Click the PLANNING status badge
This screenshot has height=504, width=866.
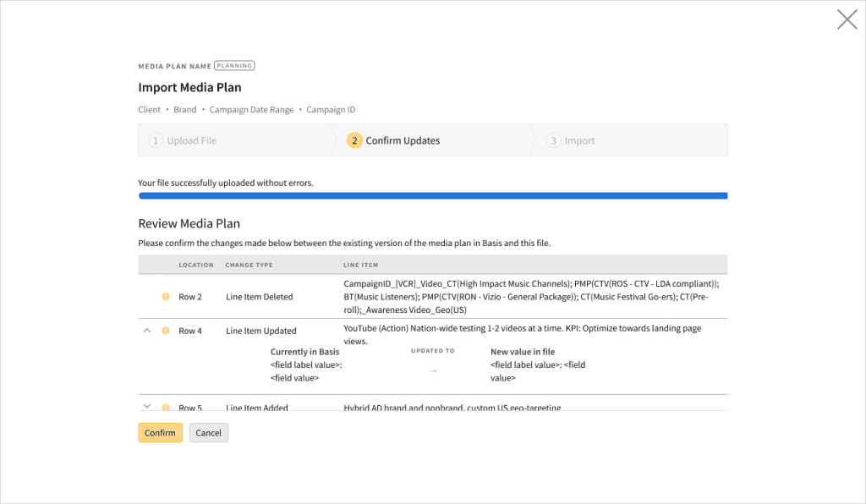234,65
